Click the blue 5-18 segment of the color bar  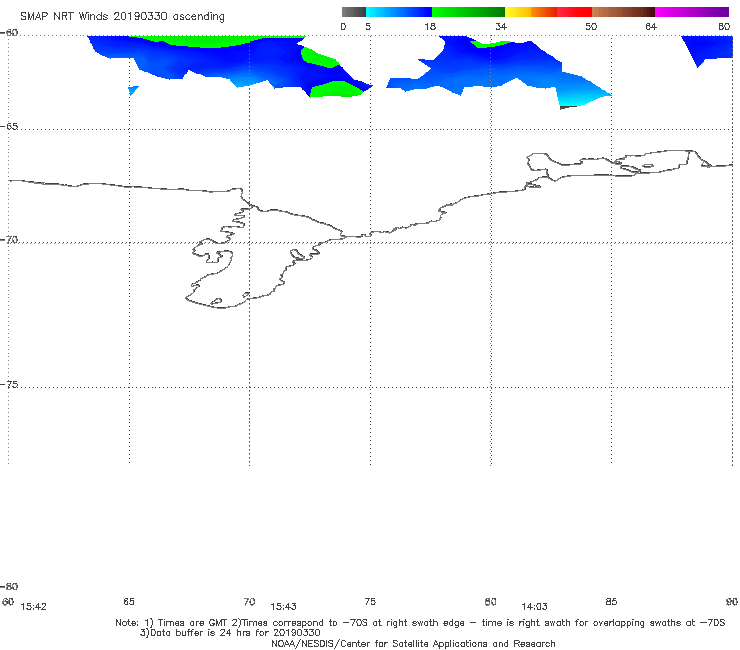399,12
